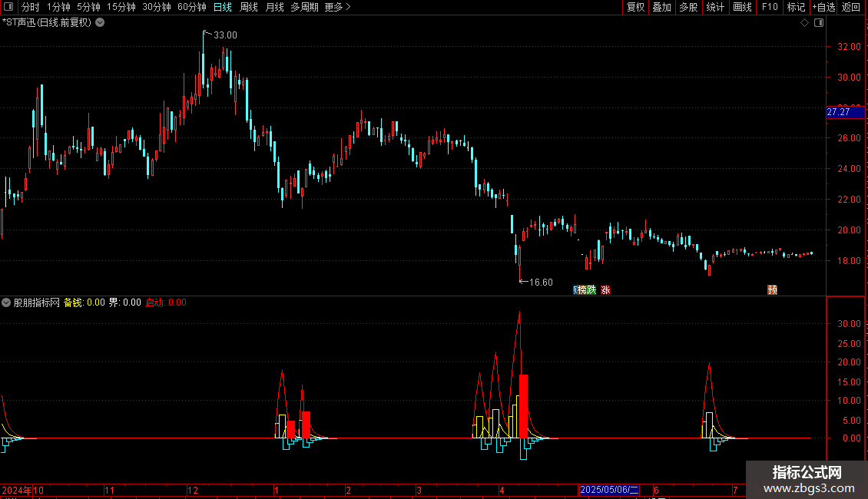Screen dimensions: 868x499
Task: Switch to 月线 monthly chart
Action: point(274,7)
